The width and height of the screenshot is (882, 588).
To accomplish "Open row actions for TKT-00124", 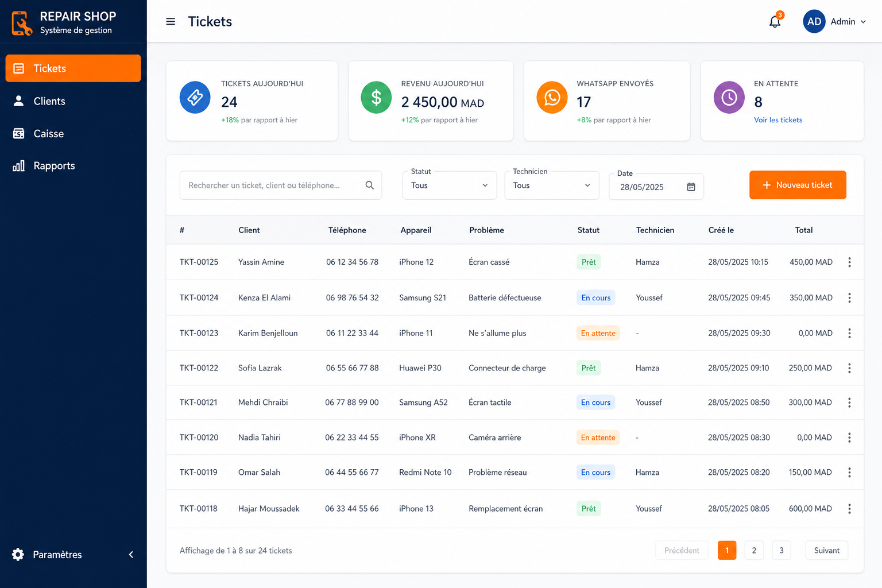I will tap(849, 297).
